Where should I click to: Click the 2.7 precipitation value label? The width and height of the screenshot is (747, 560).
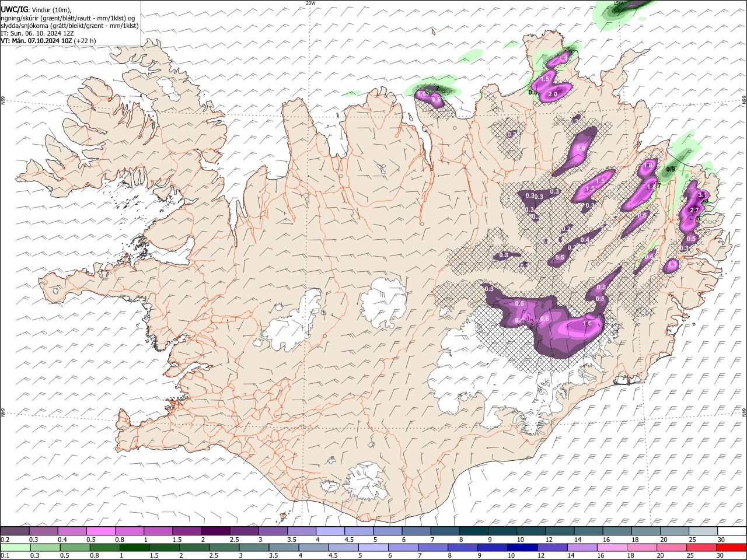(x=694, y=210)
